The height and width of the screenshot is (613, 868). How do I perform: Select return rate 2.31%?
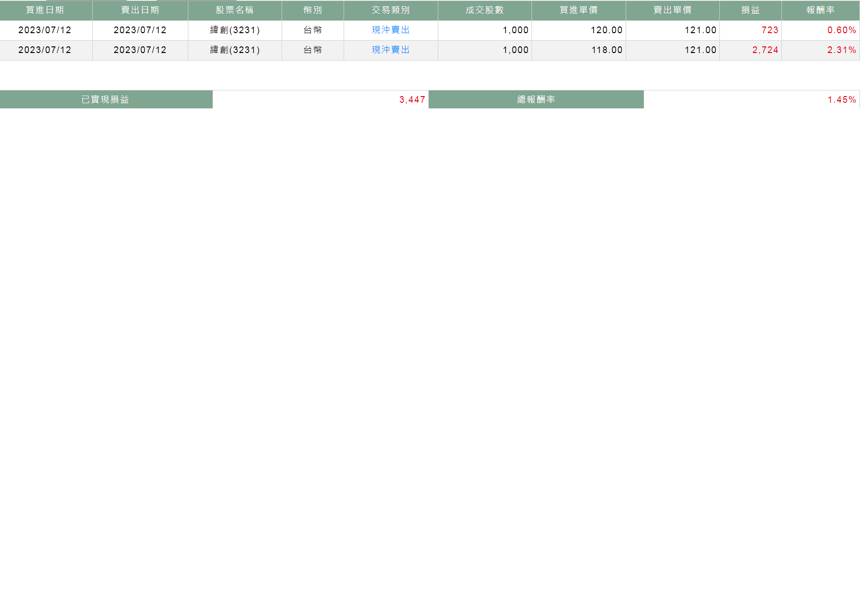point(841,50)
